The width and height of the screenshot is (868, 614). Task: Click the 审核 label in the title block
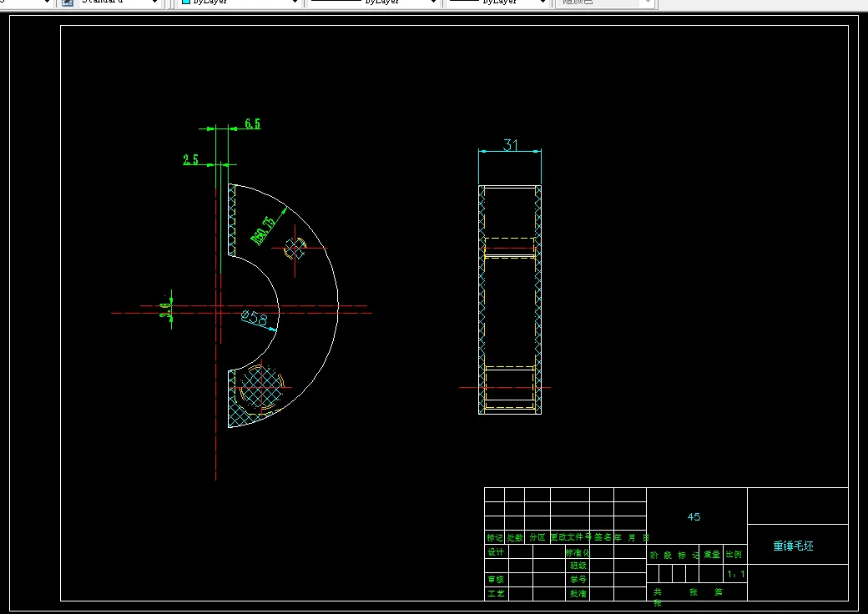coord(496,579)
